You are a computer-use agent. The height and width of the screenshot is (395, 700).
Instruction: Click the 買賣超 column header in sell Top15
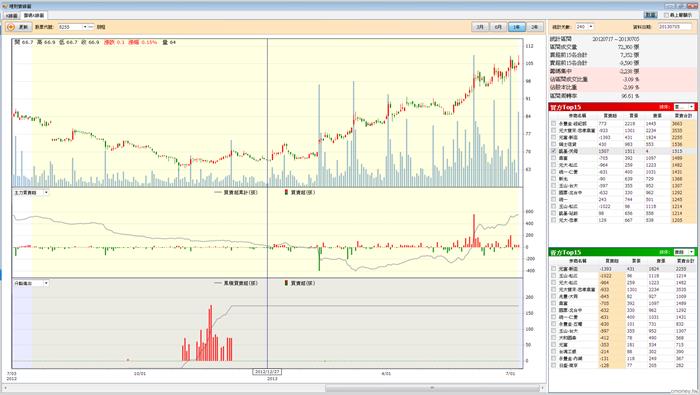click(611, 261)
